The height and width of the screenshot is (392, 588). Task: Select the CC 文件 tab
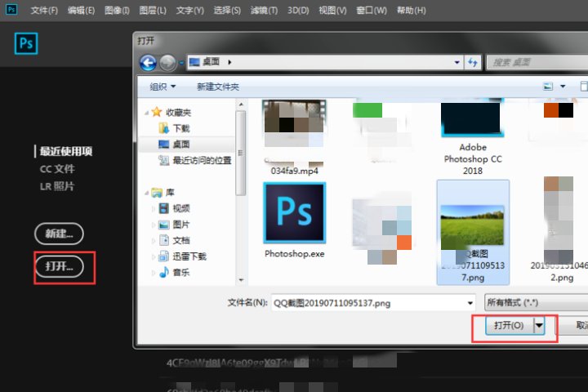click(57, 169)
